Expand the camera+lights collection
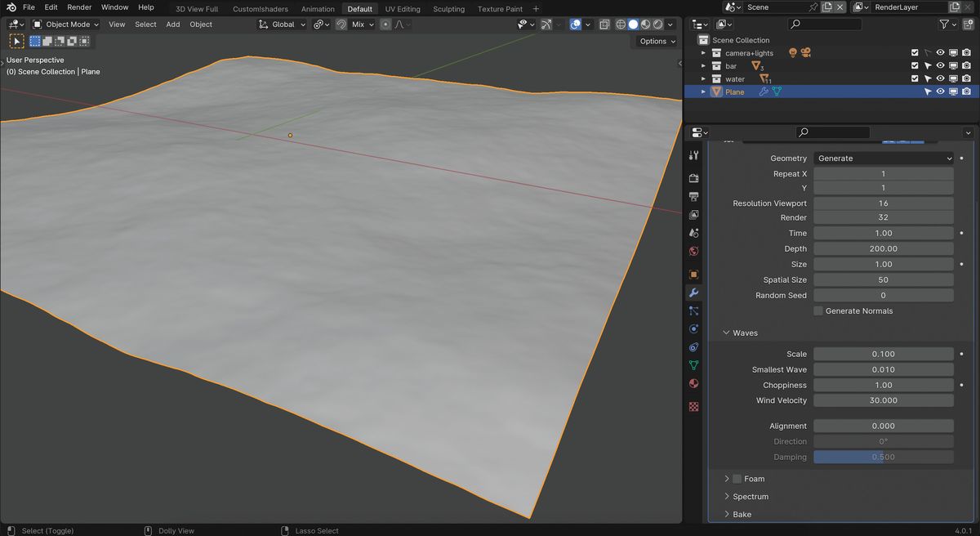This screenshot has height=536, width=980. point(703,52)
